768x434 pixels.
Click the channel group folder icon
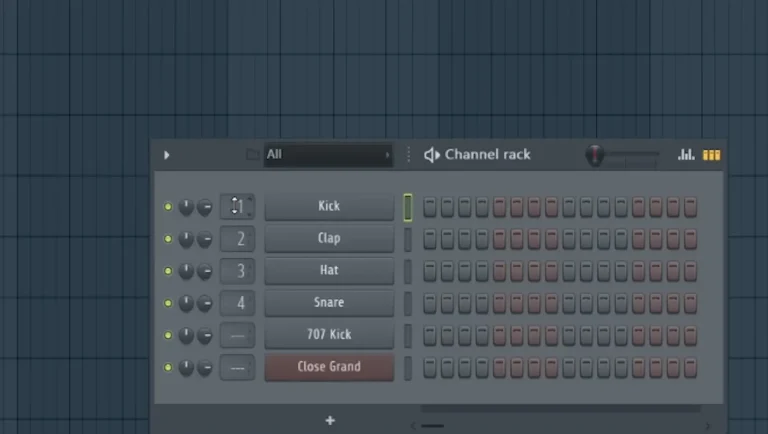tap(252, 155)
